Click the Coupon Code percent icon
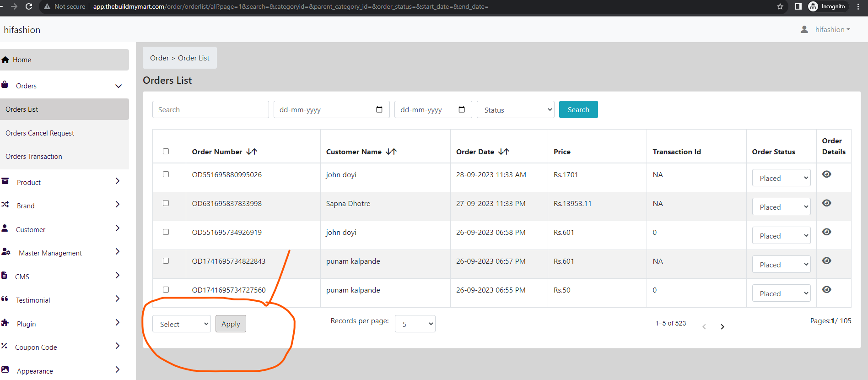Screen dimensions: 868x380 coord(4,346)
